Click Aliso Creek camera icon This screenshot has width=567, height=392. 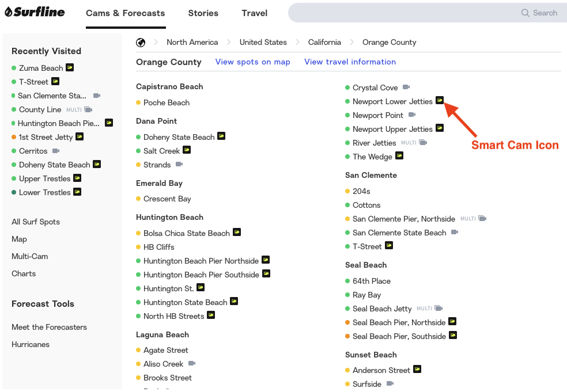(x=192, y=363)
